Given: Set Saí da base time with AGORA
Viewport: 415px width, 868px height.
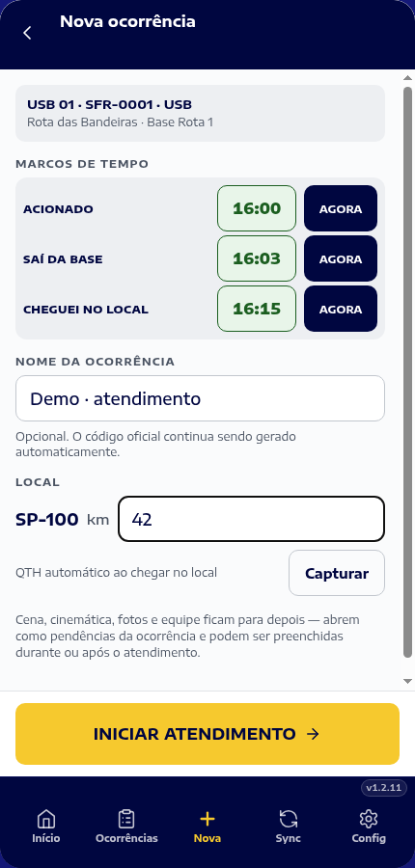Looking at the screenshot, I should point(341,258).
